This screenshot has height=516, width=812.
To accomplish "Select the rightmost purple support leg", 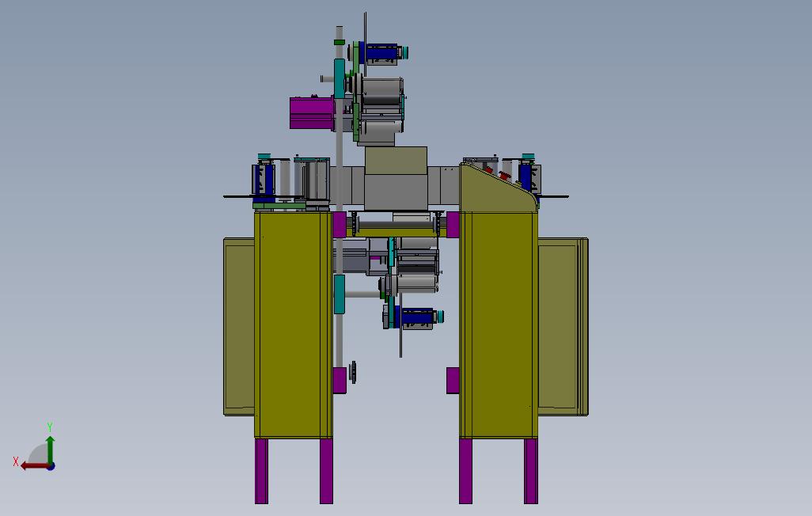I will [531, 471].
